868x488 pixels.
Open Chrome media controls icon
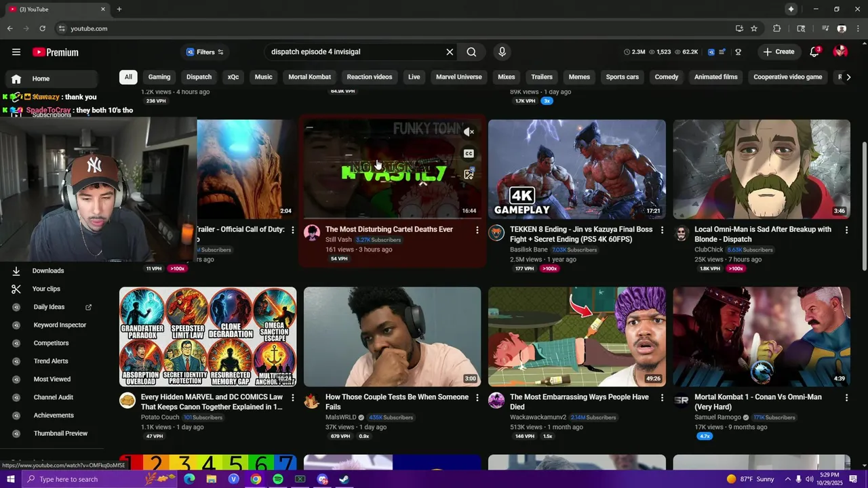tap(825, 28)
